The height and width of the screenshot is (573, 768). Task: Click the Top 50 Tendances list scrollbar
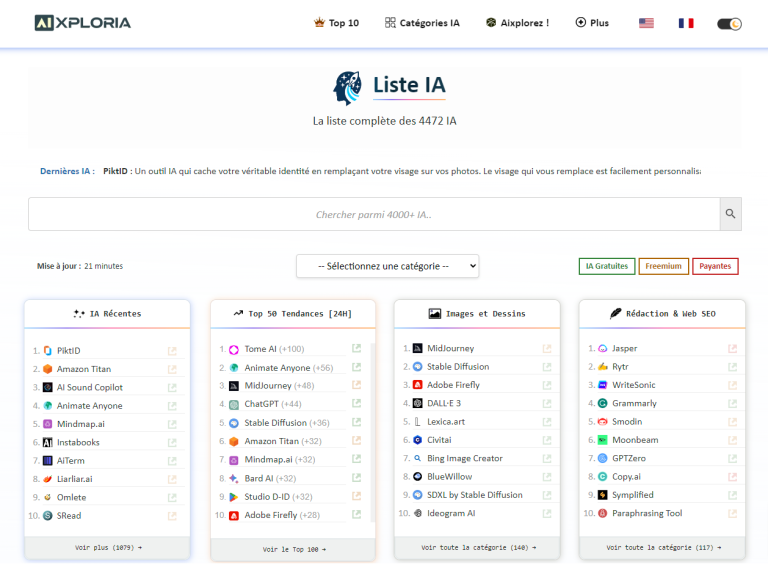[x=372, y=433]
